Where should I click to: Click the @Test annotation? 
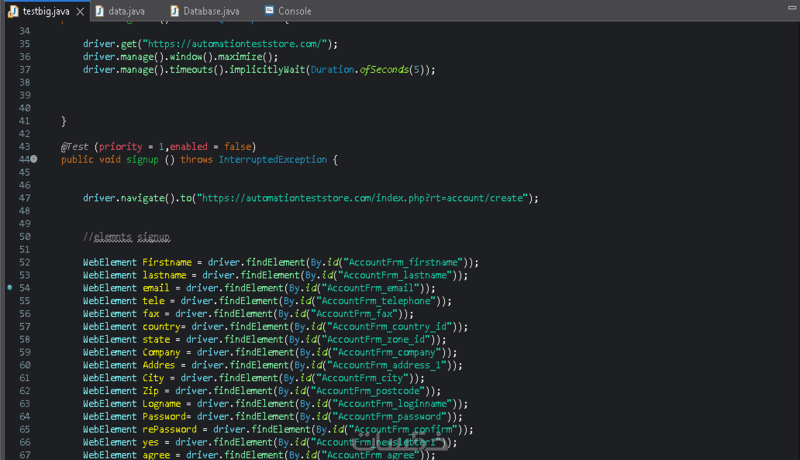74,146
